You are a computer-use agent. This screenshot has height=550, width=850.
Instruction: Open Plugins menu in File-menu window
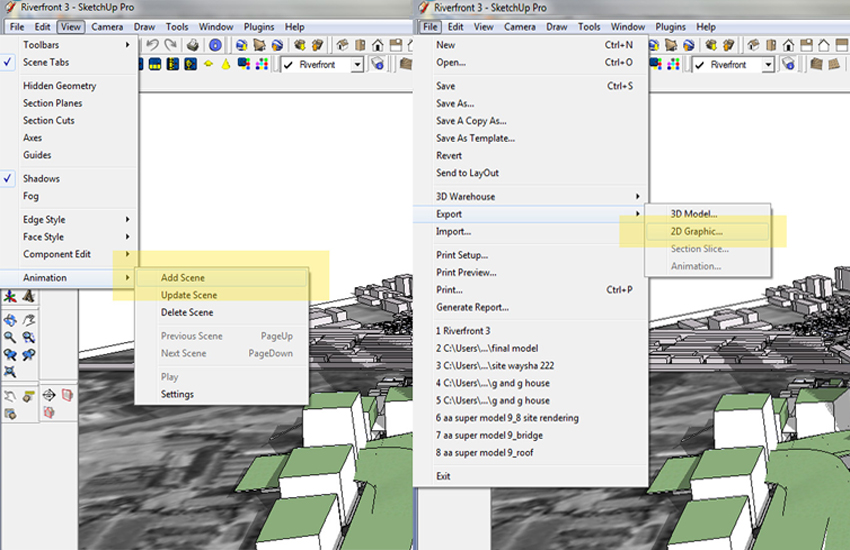[x=671, y=27]
